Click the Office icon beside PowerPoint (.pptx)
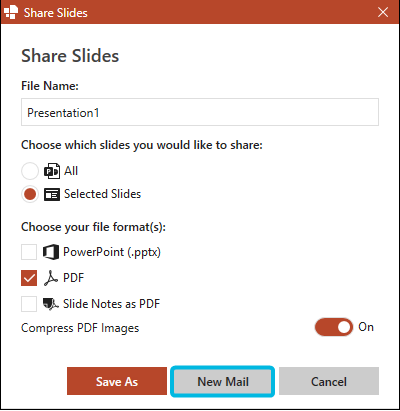The image size is (400, 411). click(x=51, y=252)
